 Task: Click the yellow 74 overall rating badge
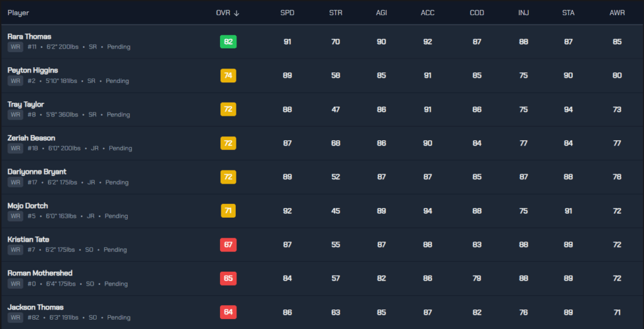[x=228, y=75]
